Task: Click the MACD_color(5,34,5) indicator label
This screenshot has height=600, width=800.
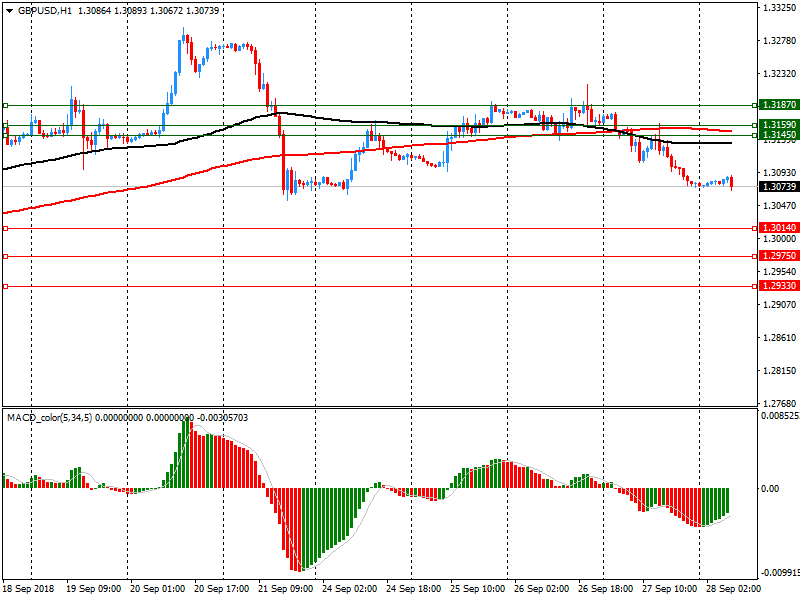Action: tap(49, 417)
